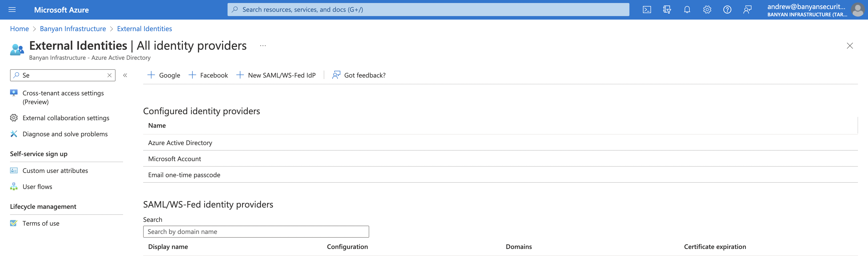Click New SAML/WS-Fed IdP button
This screenshot has height=257, width=868.
tap(276, 76)
